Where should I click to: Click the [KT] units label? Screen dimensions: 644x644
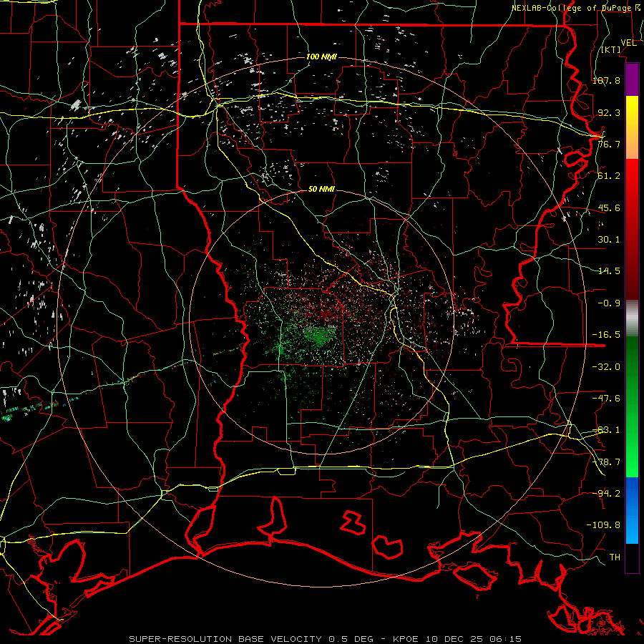click(611, 49)
